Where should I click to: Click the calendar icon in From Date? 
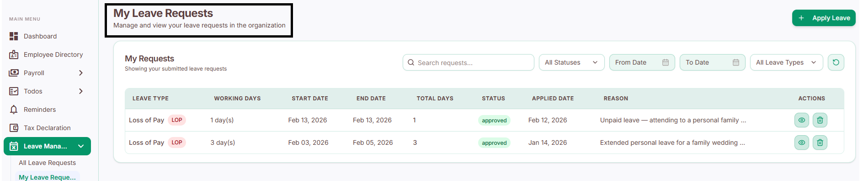(x=665, y=62)
